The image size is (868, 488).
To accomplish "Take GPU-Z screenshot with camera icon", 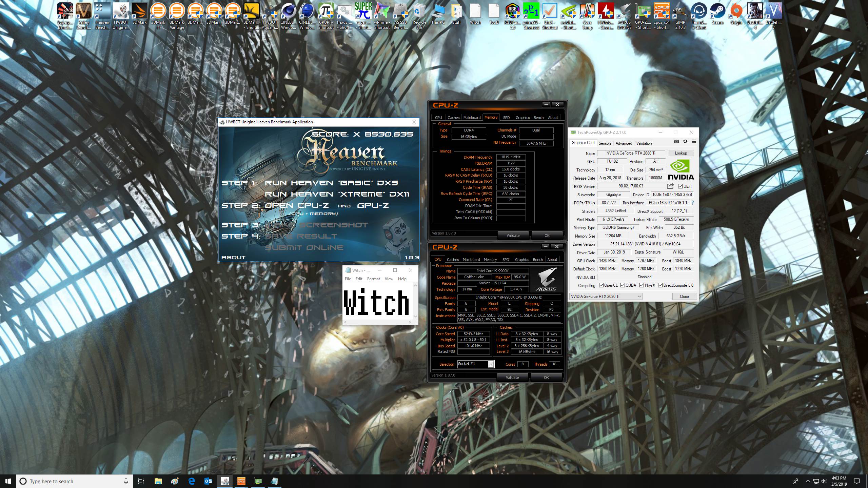I will point(676,141).
